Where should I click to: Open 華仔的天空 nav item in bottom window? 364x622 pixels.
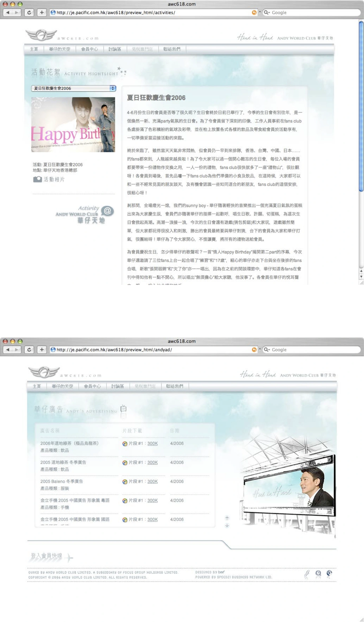pyautogui.click(x=62, y=386)
